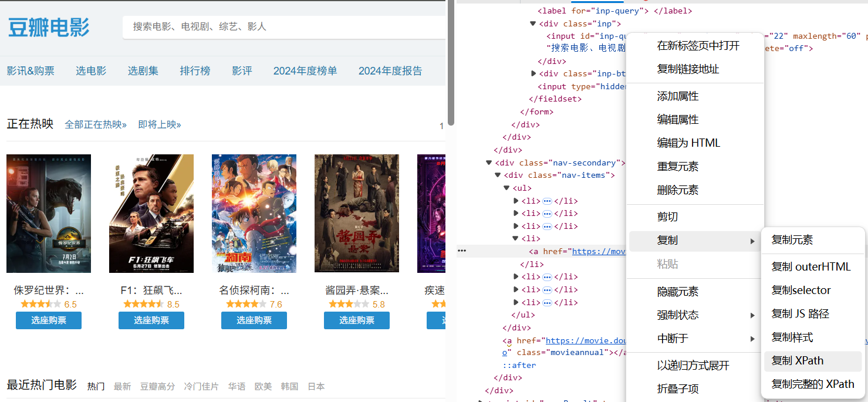
Task: Choose 复制 XPath in submenu
Action: pyautogui.click(x=813, y=361)
